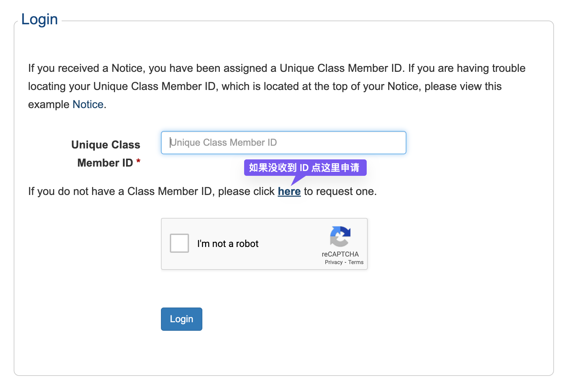Image resolution: width=567 pixels, height=392 pixels.
Task: Click the reCAPTCHA logo icon
Action: (340, 236)
